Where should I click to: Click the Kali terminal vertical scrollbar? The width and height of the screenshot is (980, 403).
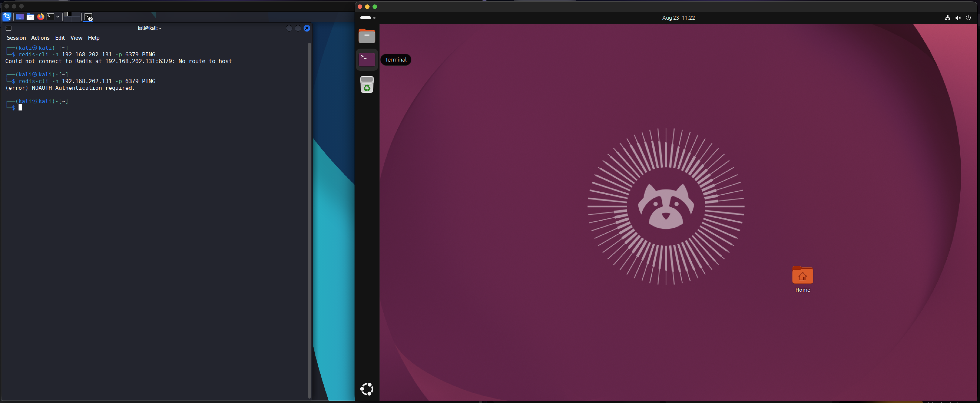pyautogui.click(x=310, y=221)
